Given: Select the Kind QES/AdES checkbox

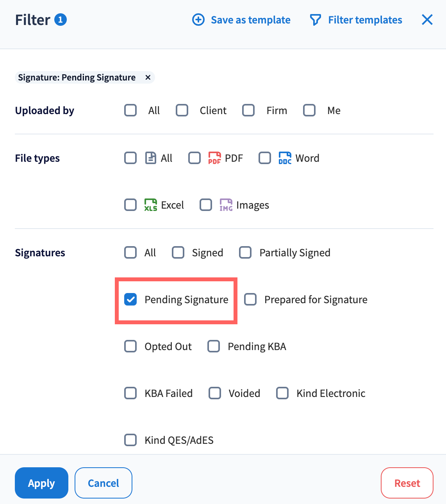Looking at the screenshot, I should [x=130, y=440].
